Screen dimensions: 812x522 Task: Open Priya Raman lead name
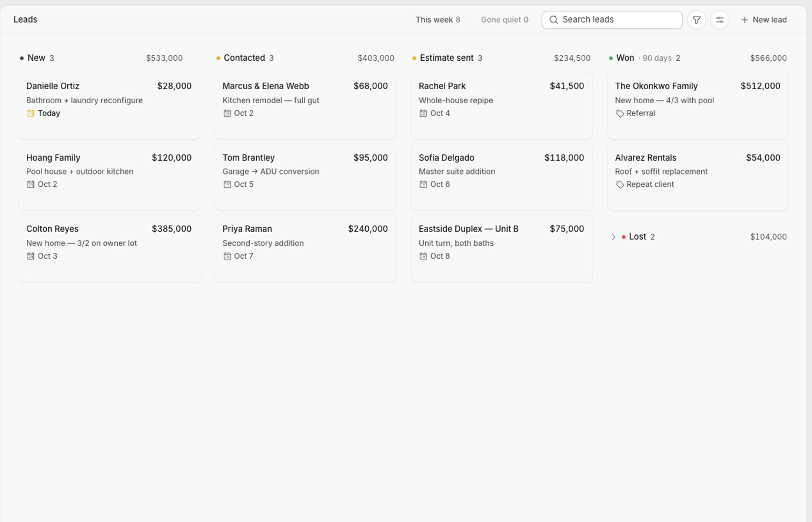[x=247, y=229]
